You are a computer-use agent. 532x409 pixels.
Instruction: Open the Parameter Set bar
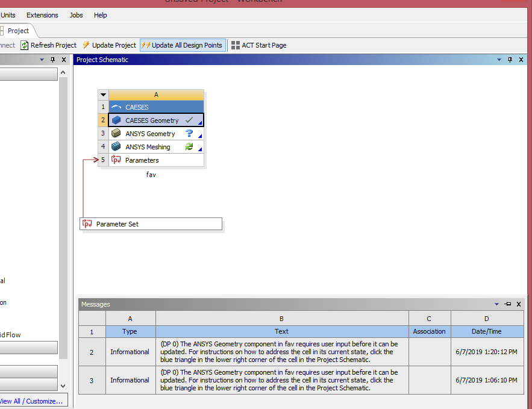[x=151, y=224]
